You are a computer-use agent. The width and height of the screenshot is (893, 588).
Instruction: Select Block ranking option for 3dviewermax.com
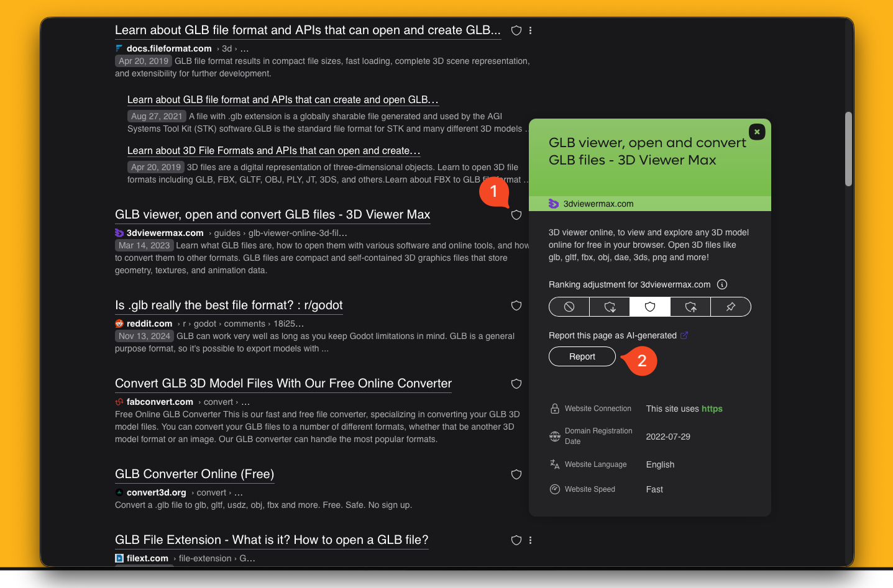(569, 307)
